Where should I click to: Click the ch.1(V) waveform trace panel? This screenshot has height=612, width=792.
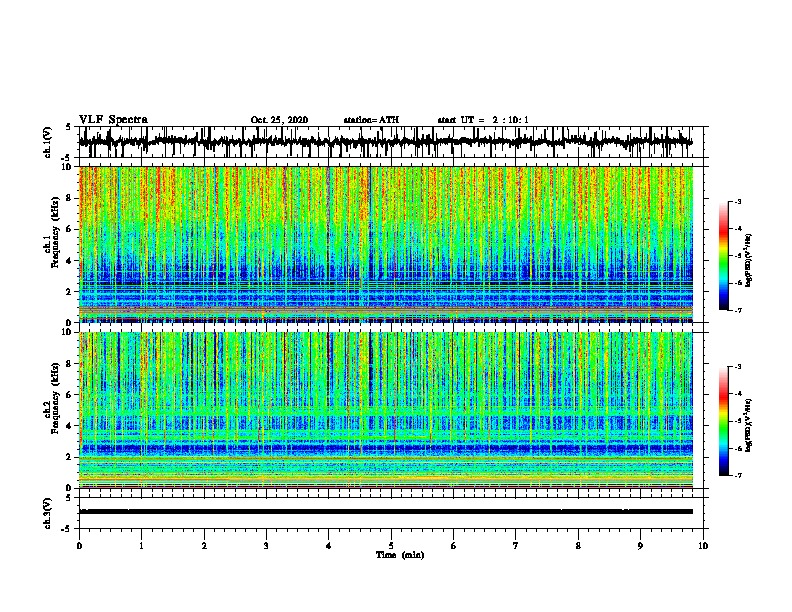coord(393,142)
